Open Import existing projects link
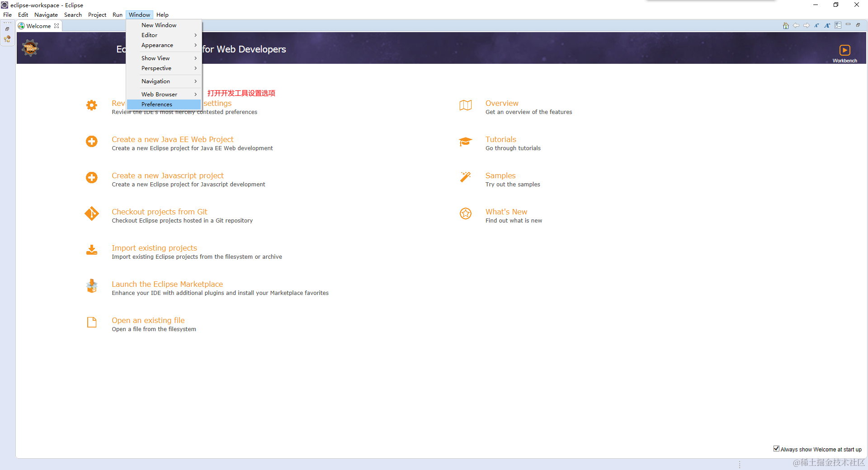Image resolution: width=868 pixels, height=470 pixels. [x=154, y=248]
